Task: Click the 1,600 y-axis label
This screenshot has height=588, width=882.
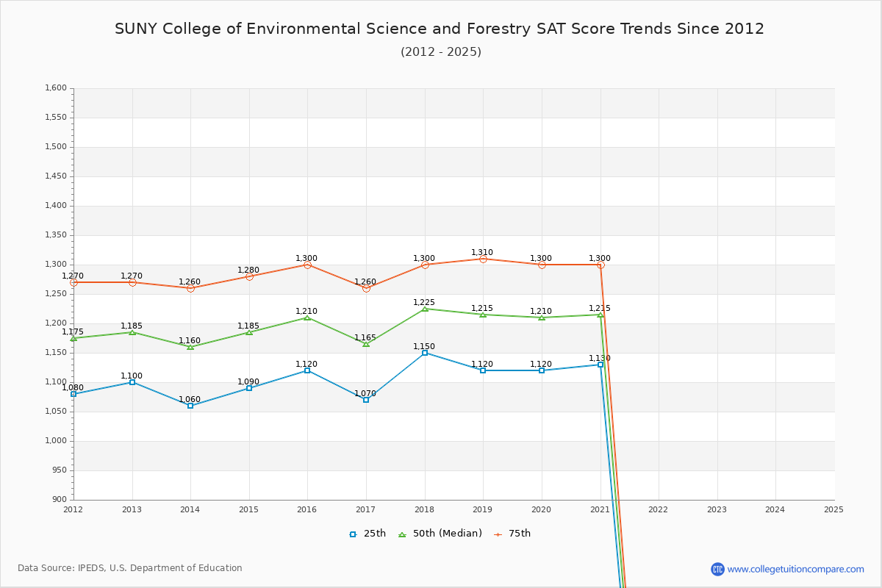Action: (x=56, y=88)
